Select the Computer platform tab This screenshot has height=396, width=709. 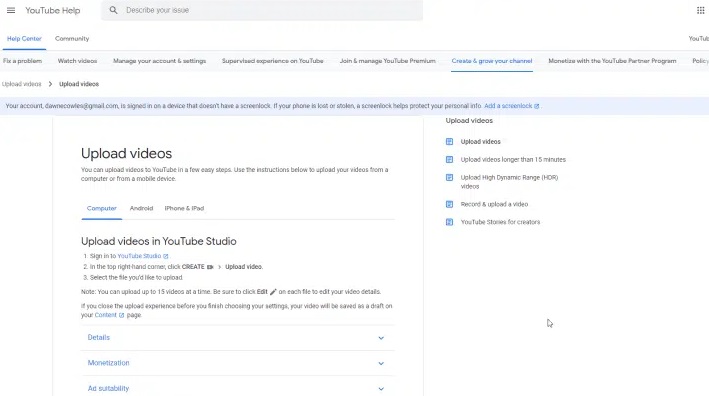(102, 208)
